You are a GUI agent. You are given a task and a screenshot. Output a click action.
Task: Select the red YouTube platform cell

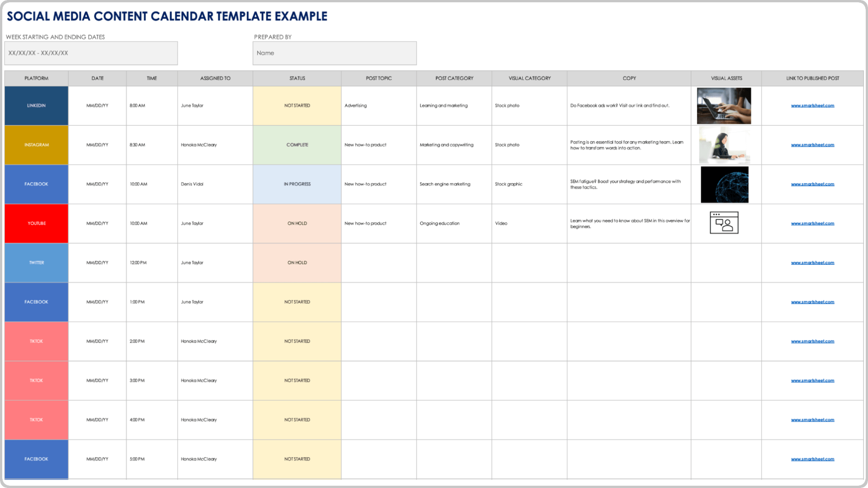[36, 224]
